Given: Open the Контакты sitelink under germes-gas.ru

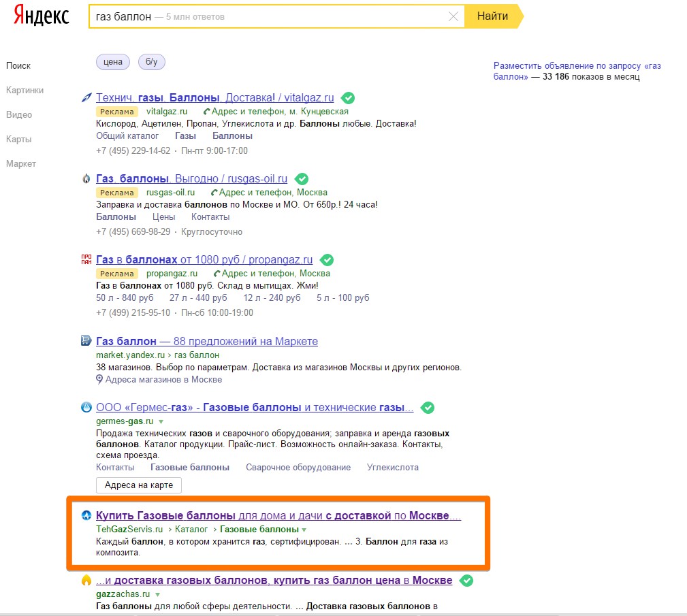Looking at the screenshot, I should [115, 468].
